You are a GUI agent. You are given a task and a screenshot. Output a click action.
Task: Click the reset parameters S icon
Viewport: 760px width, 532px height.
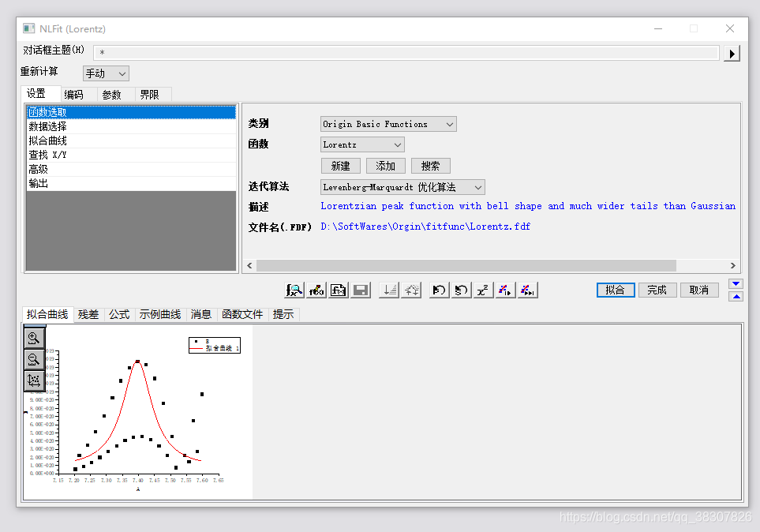[x=462, y=290]
